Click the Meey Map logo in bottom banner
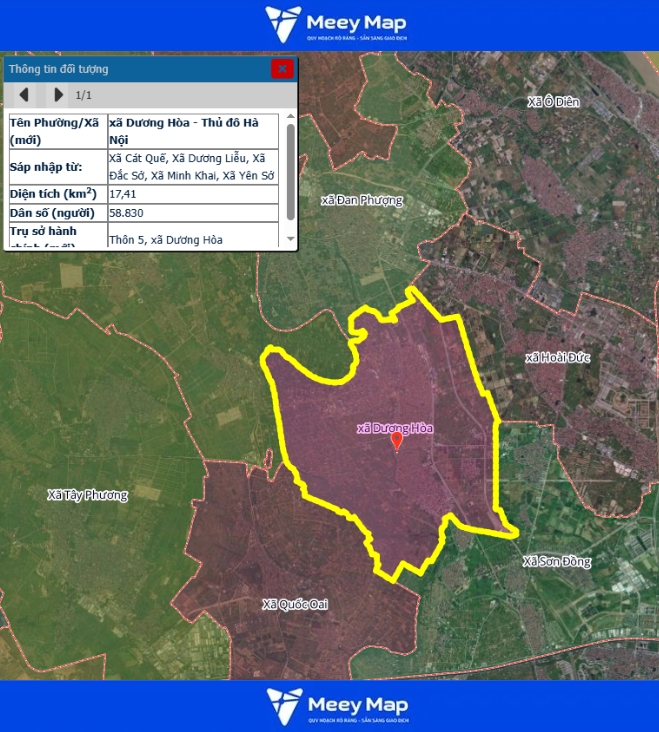Image resolution: width=659 pixels, height=732 pixels. coord(335,706)
